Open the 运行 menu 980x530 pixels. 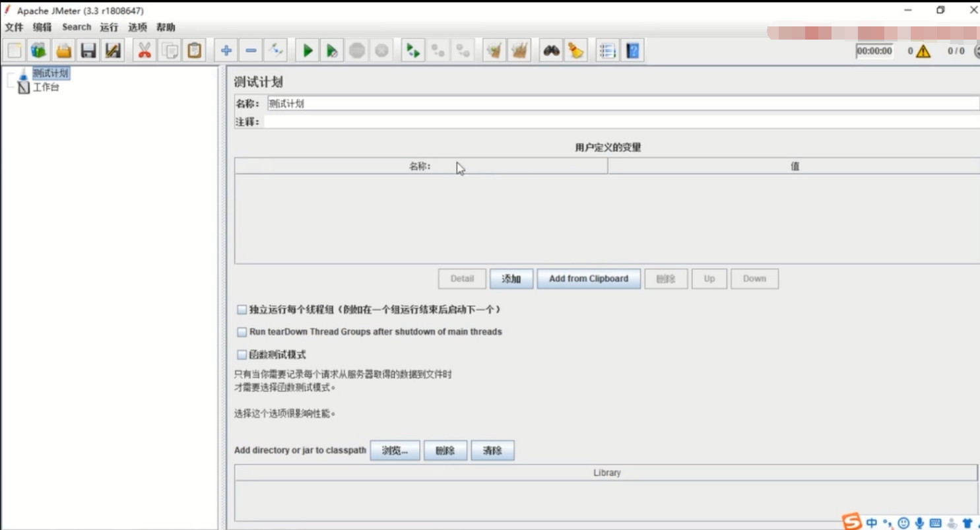(x=109, y=27)
